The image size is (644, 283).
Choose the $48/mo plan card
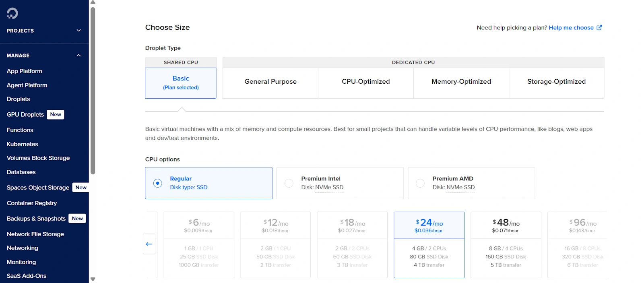tap(506, 245)
